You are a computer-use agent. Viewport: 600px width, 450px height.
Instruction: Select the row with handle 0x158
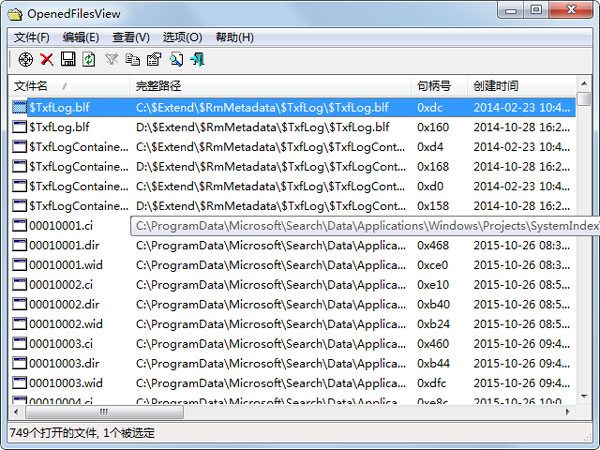tap(293, 206)
